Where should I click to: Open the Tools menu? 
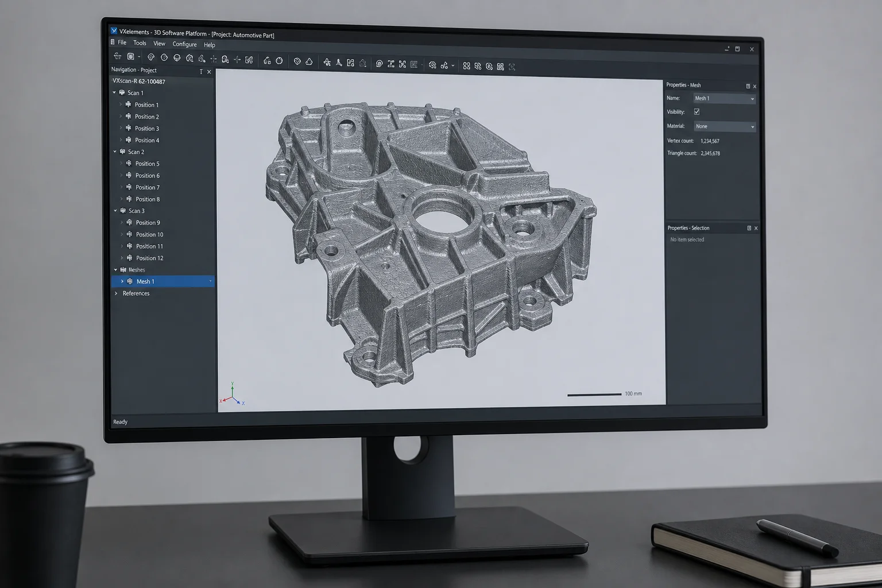(x=140, y=43)
